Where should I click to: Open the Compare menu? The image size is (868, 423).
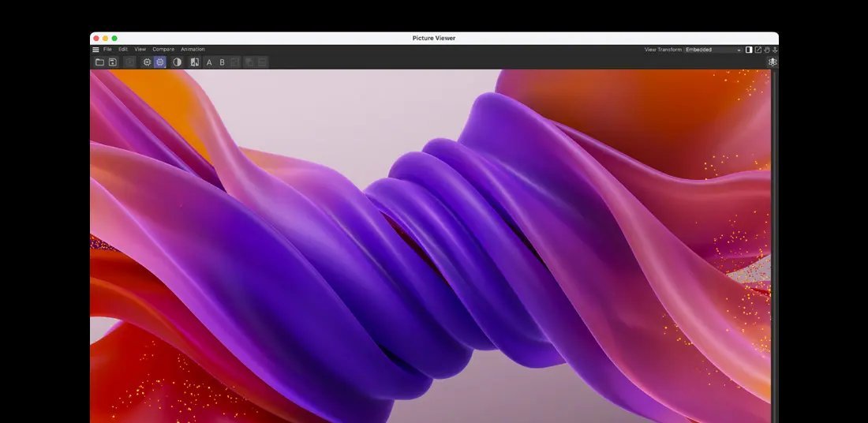(163, 49)
